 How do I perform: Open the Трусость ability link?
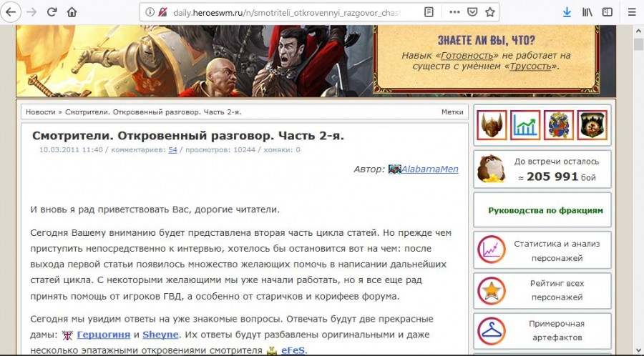click(530, 66)
